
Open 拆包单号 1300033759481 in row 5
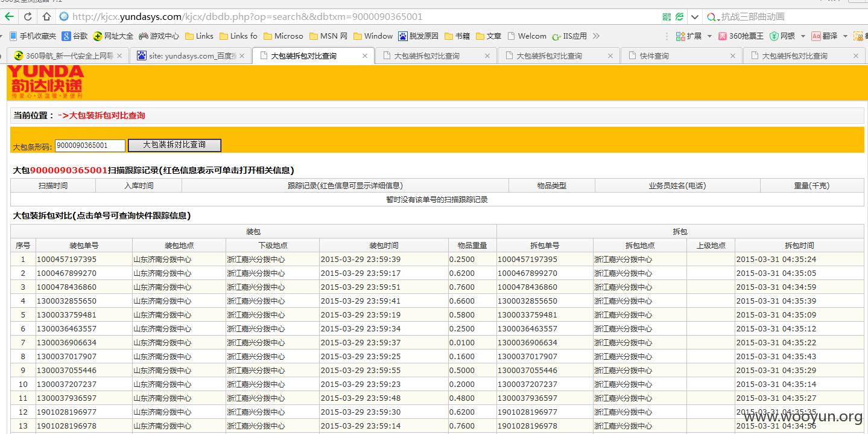[527, 315]
